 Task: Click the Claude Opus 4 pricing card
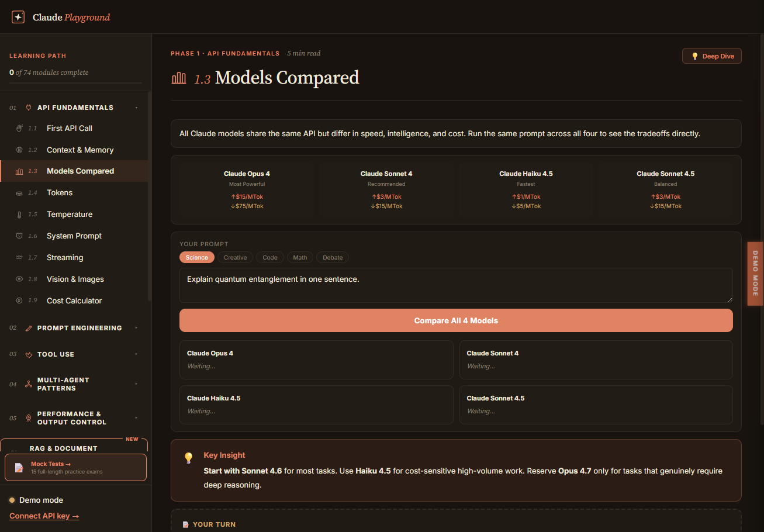point(247,189)
